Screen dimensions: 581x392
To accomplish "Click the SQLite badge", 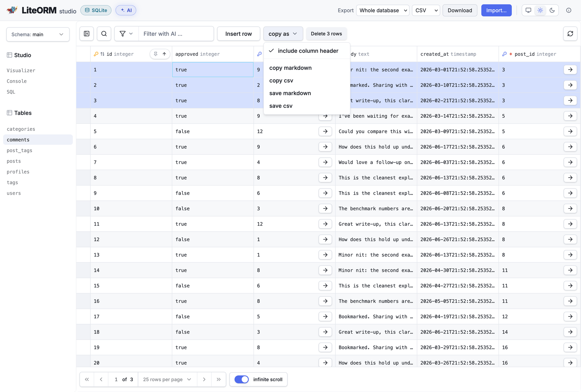I will 96,10.
